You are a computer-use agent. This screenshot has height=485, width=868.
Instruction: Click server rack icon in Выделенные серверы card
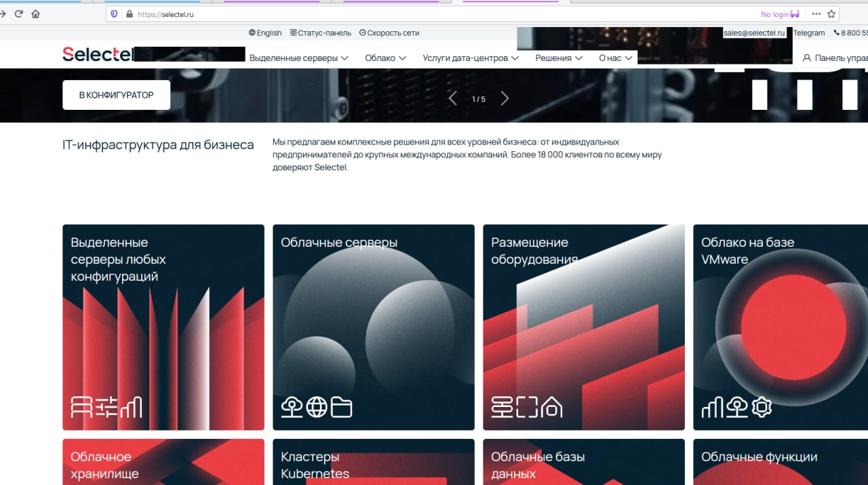point(81,407)
